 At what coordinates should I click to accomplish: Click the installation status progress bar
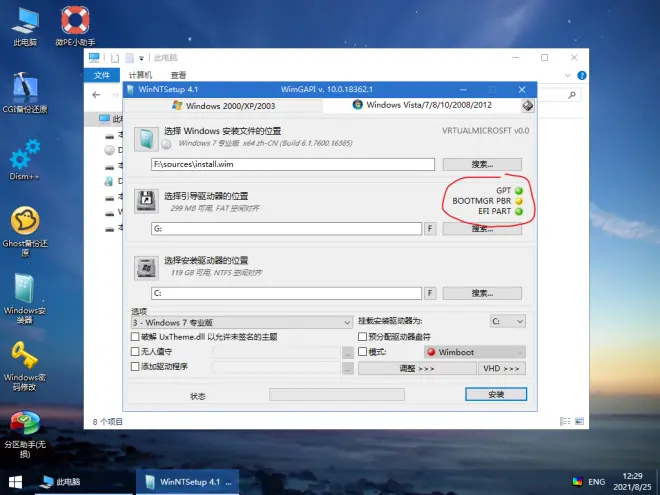pos(337,394)
